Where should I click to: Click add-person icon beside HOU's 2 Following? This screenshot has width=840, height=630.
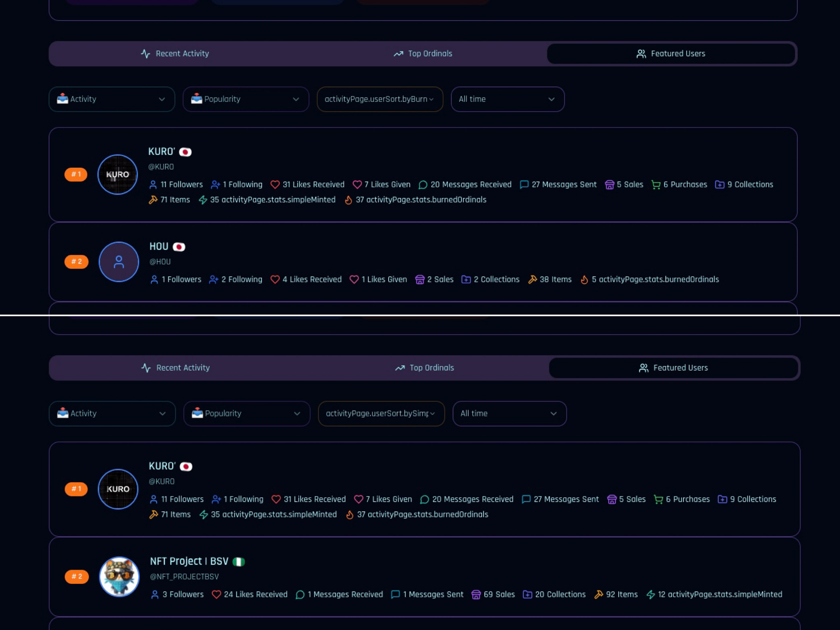pos(214,279)
